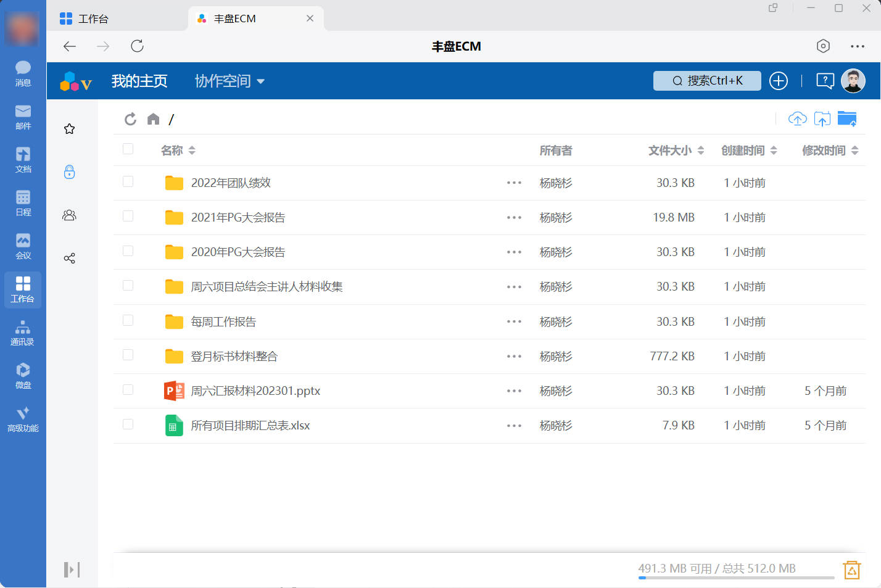881x588 pixels.
Task: Sort by 文件大小 column
Action: point(676,151)
